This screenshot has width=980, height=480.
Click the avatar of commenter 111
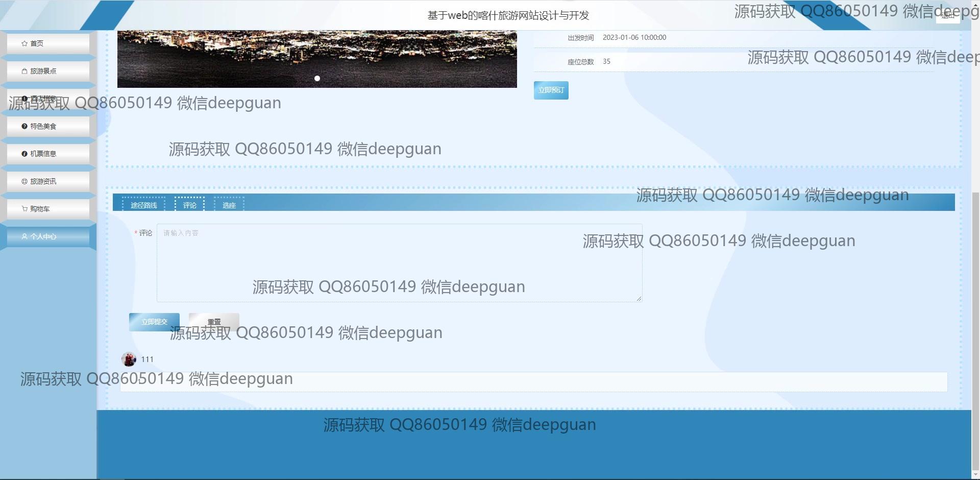coord(129,359)
